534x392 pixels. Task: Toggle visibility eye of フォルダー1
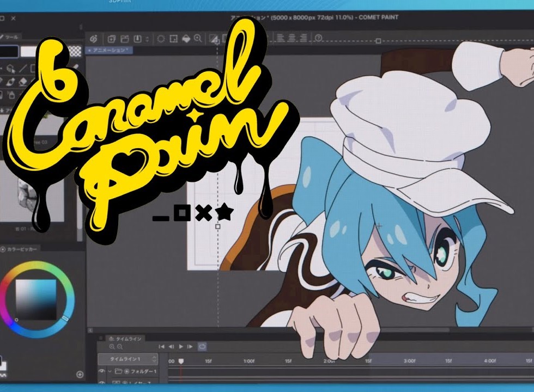tap(101, 371)
